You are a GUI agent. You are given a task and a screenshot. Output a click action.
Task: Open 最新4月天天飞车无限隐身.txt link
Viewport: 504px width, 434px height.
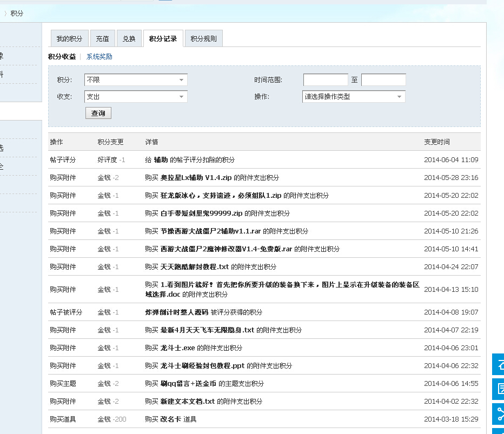(207, 330)
